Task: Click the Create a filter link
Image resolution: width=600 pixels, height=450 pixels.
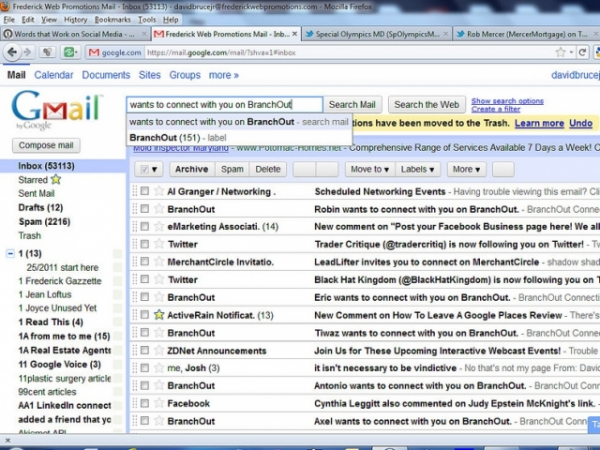Action: (496, 109)
